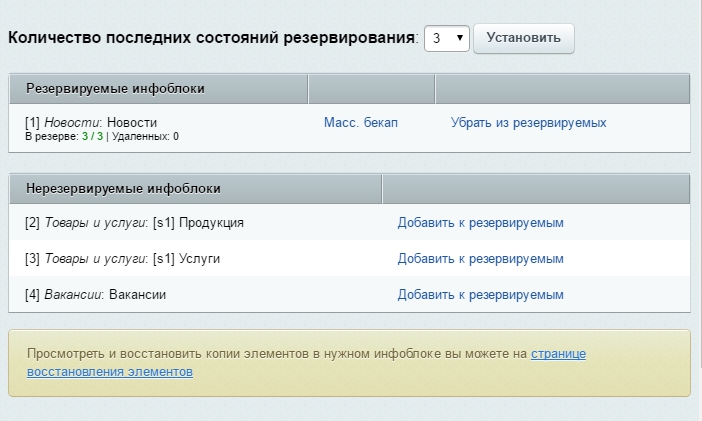Click the yellow note text starting with "Просмотреть"
702x421 pixels.
(277, 354)
